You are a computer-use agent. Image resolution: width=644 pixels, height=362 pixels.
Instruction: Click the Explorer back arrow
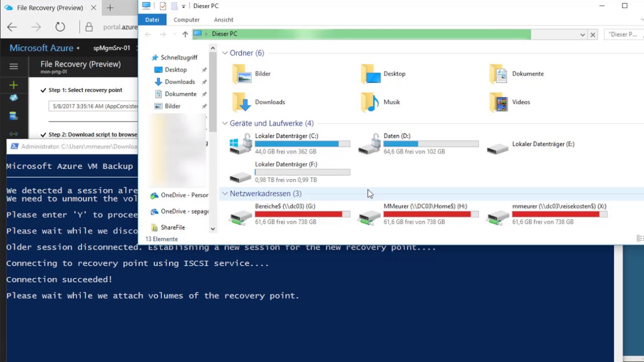pyautogui.click(x=148, y=34)
